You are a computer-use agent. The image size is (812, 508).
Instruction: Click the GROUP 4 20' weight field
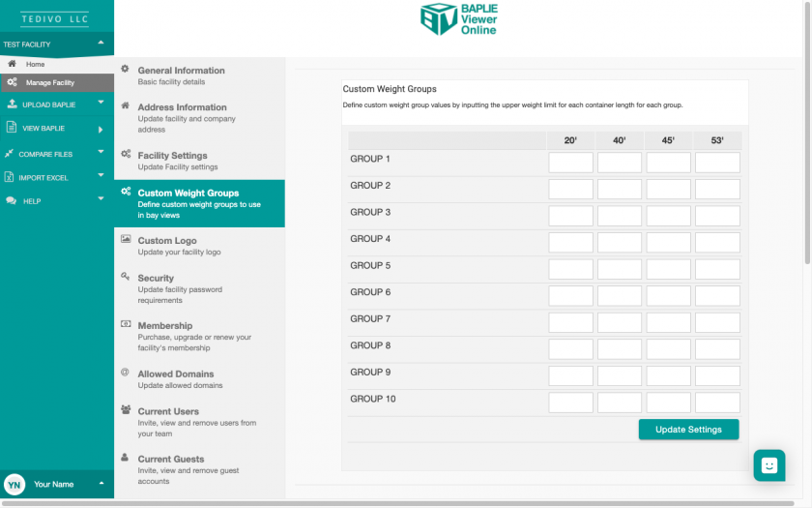tap(570, 243)
